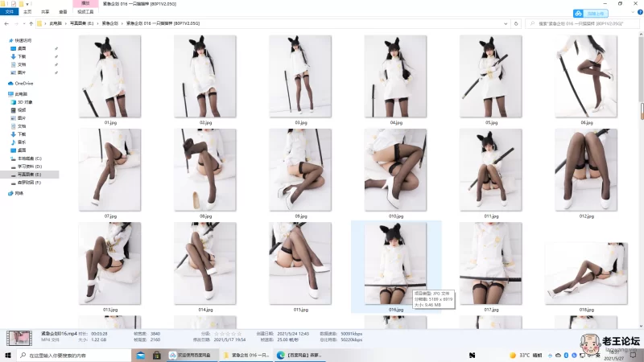This screenshot has height=362, width=644.
Task: Click the 百度网盘 taskbar button
Action: 188,354
